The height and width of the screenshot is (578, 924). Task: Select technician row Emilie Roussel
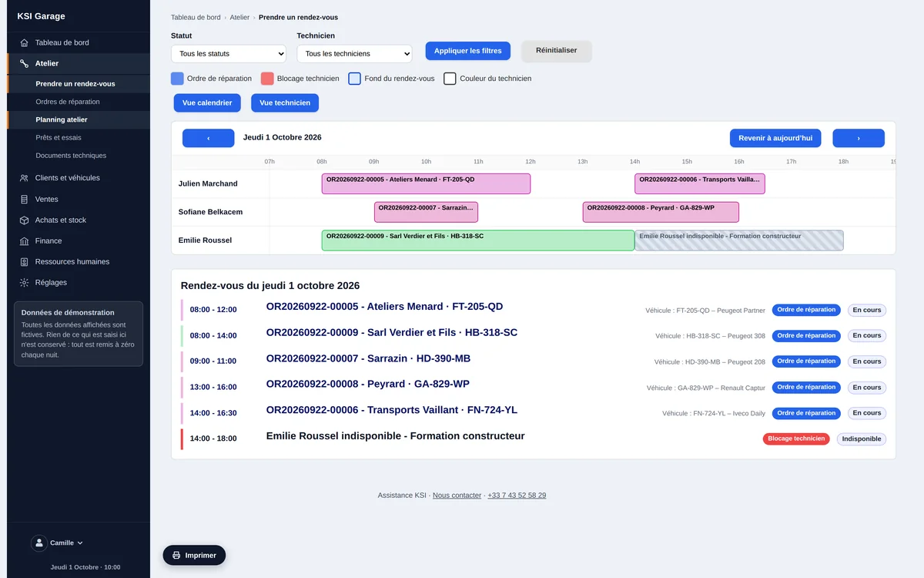click(x=205, y=240)
